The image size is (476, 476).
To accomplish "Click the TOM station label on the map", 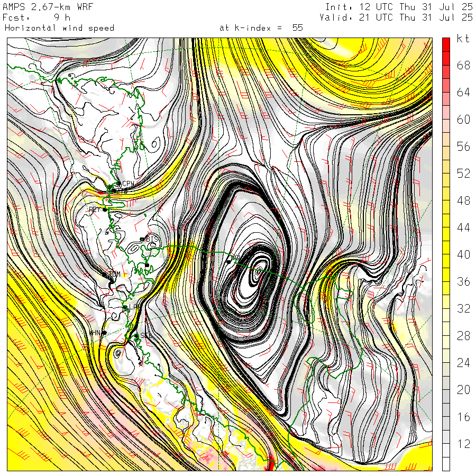I will coord(115,274).
